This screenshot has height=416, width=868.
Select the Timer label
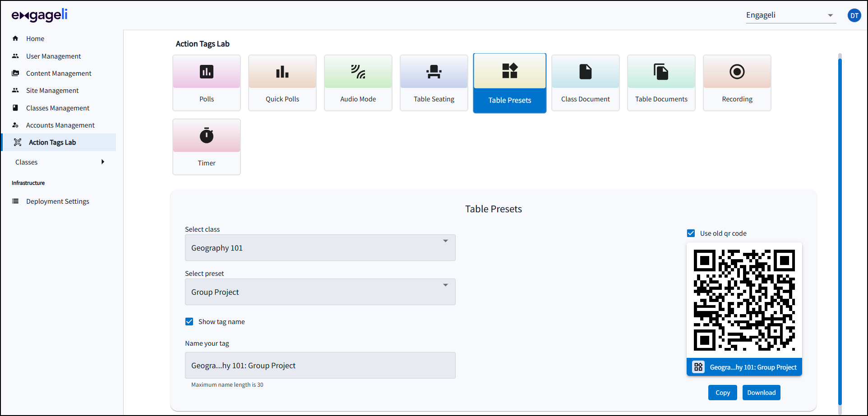(207, 163)
